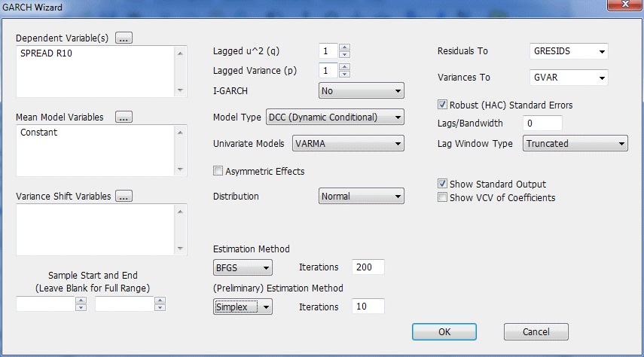Enable Show VCV of Coefficients
Viewport: 644px width, 357px height.
point(443,197)
